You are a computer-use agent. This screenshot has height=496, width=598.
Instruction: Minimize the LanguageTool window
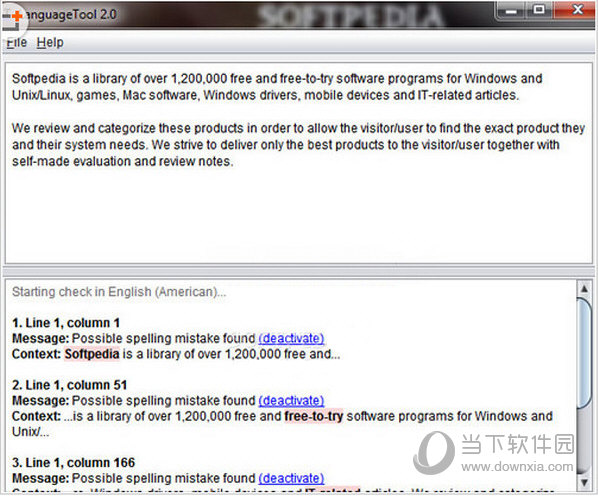pyautogui.click(x=511, y=10)
